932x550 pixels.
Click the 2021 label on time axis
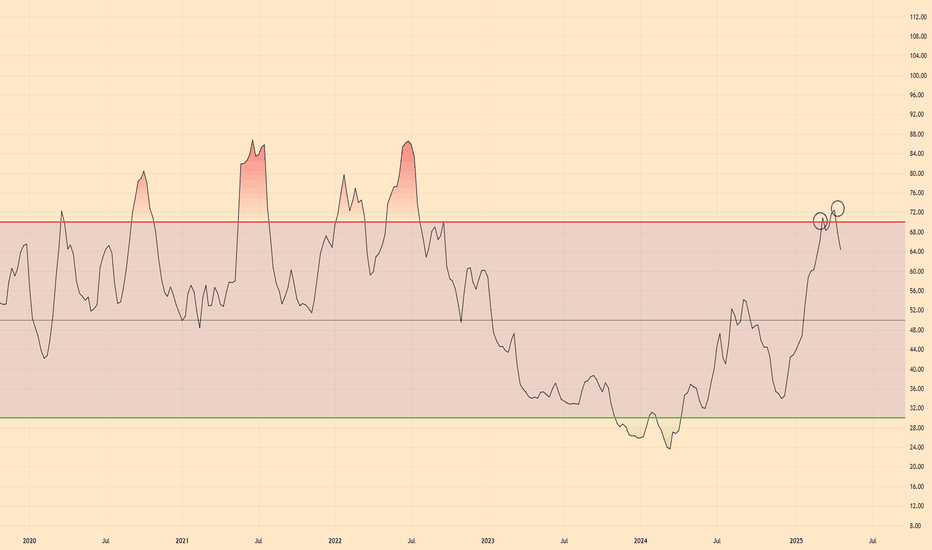182,541
